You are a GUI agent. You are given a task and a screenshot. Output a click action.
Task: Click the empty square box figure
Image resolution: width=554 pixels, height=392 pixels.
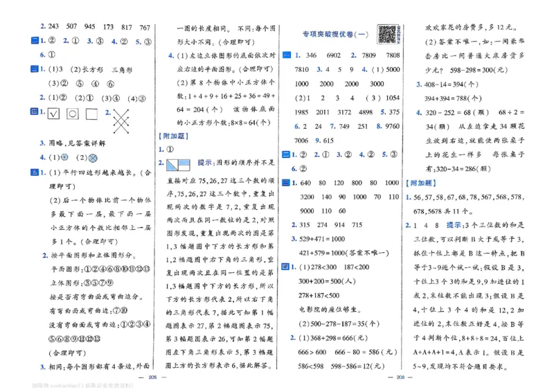click(x=91, y=114)
